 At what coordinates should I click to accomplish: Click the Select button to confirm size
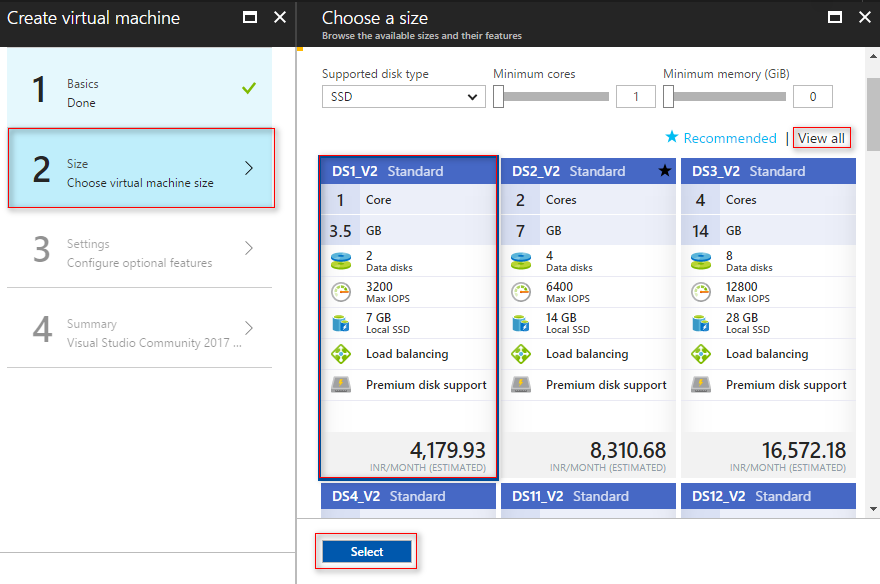365,551
